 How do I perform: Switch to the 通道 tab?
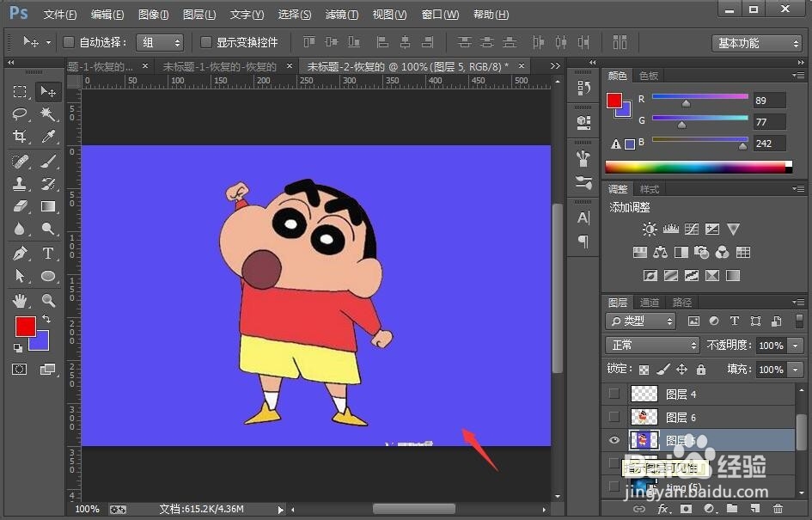649,303
